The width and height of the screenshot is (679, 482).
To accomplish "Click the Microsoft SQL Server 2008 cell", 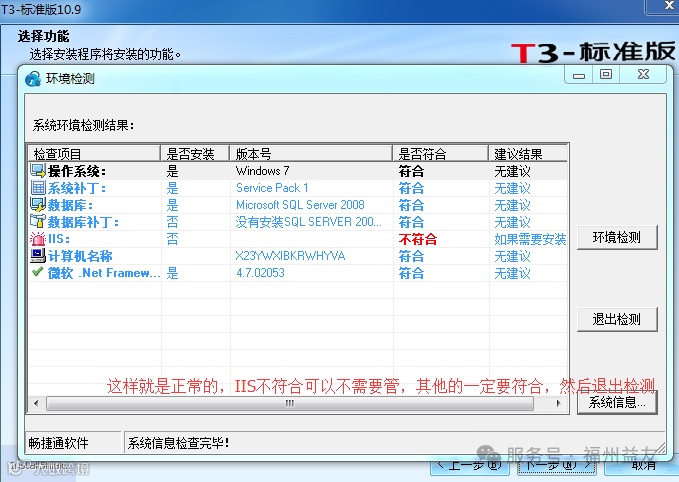I will pos(300,204).
